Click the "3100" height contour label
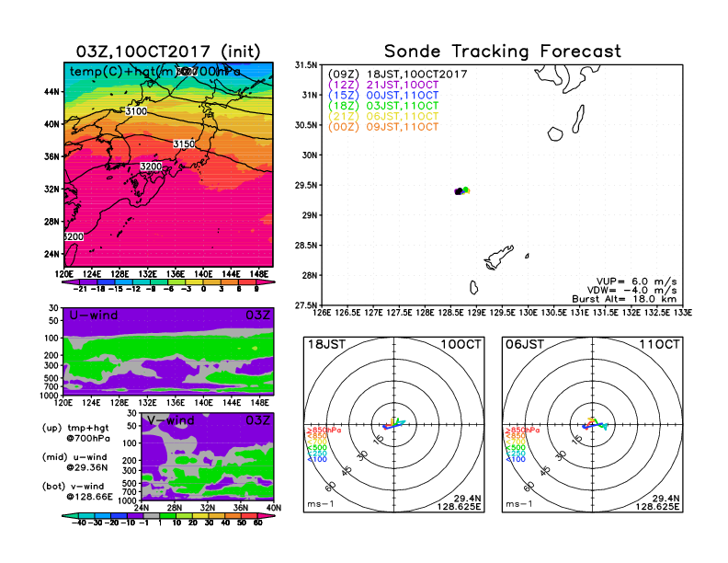The width and height of the screenshot is (728, 563). click(x=136, y=111)
